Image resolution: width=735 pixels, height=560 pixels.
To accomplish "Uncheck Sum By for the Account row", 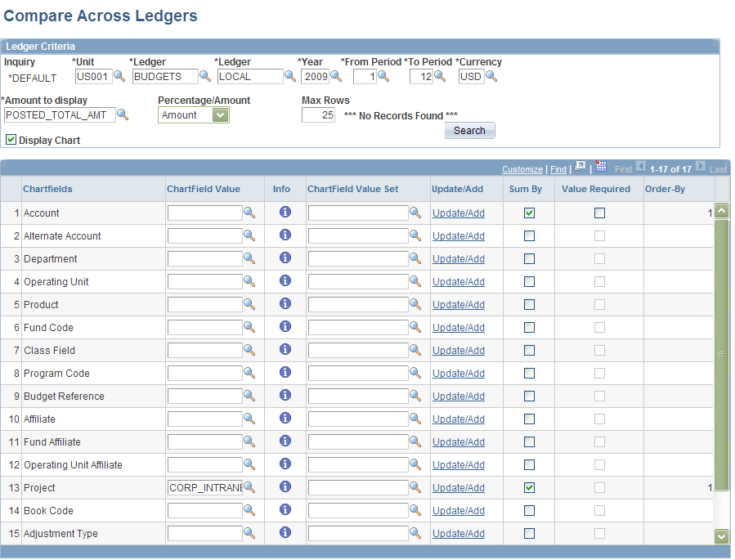I will pos(530,212).
